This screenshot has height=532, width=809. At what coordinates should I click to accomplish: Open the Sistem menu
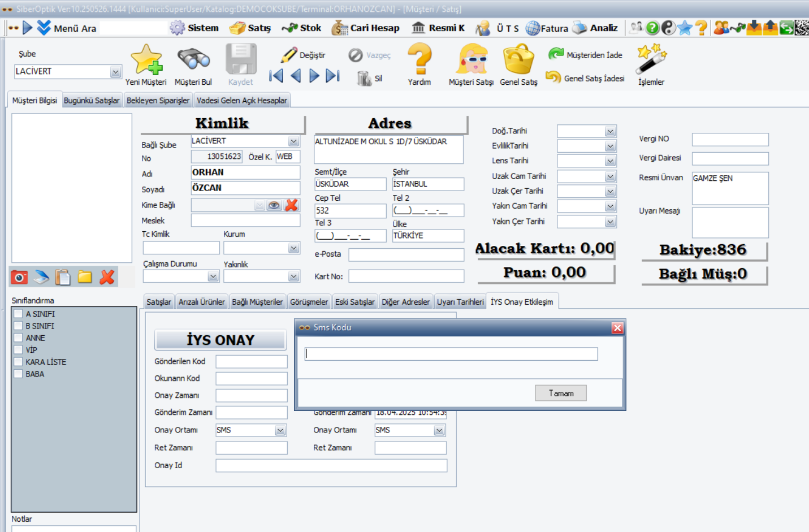pyautogui.click(x=194, y=28)
